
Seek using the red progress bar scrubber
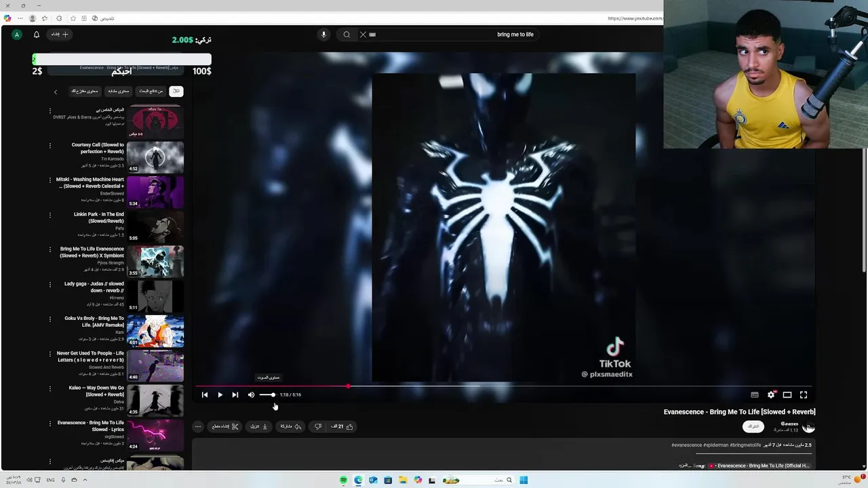[x=348, y=386]
